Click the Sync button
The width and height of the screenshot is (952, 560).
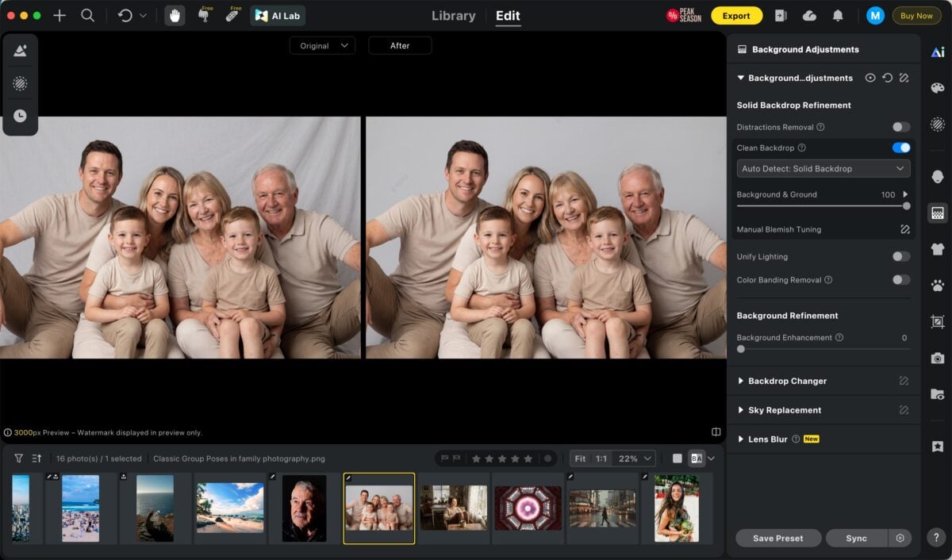(857, 538)
